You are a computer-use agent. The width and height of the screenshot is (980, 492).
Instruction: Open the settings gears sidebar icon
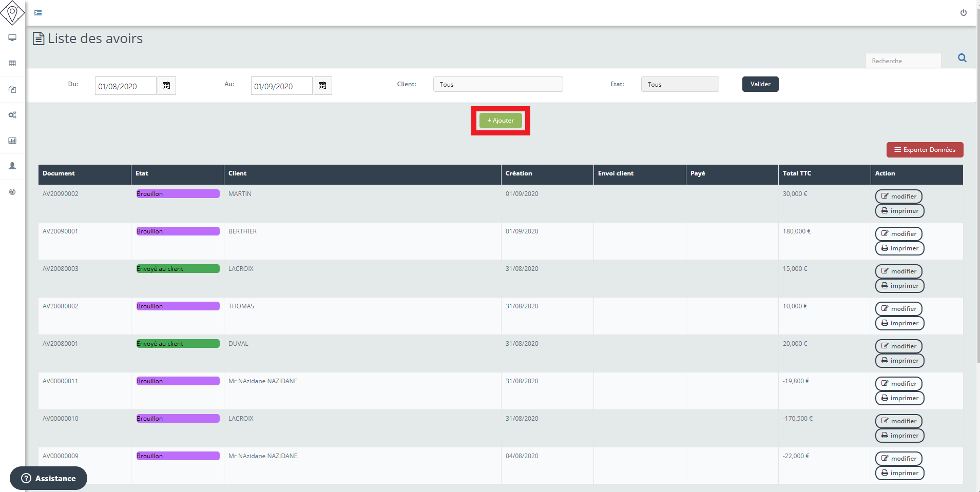click(12, 115)
